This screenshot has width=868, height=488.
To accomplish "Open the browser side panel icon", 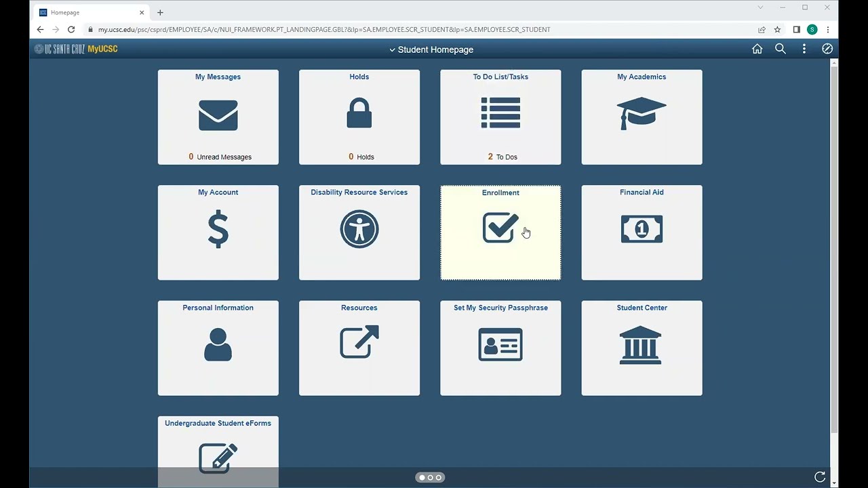I will (796, 29).
